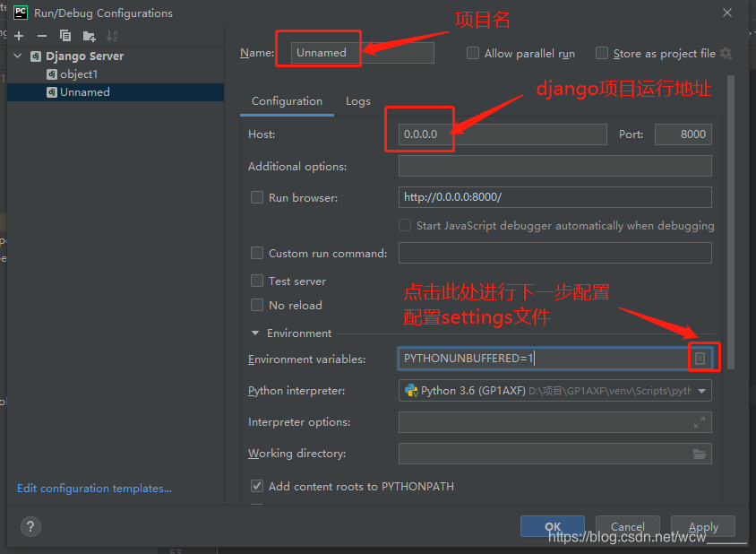Click the PyCharm logo in title bar
The image size is (756, 554).
pos(21,13)
